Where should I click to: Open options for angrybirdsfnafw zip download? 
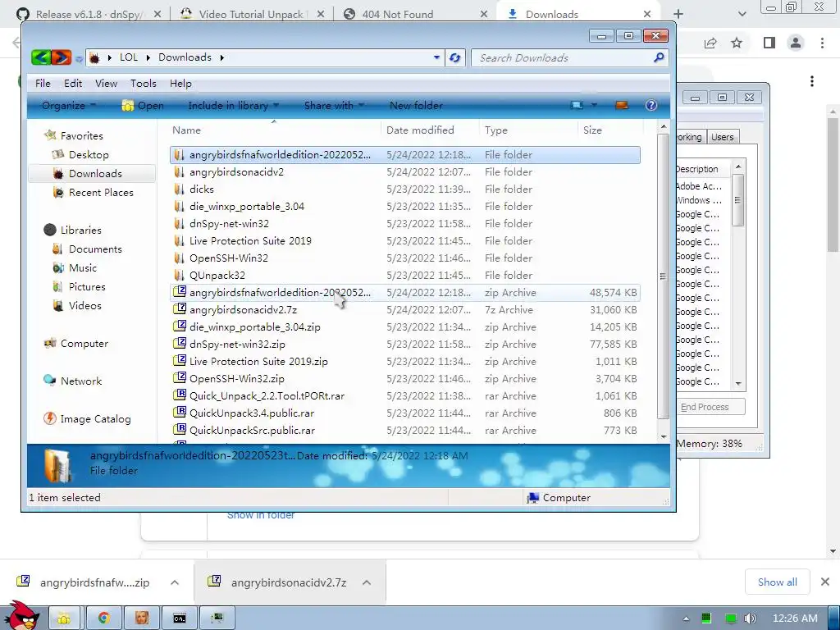[175, 582]
